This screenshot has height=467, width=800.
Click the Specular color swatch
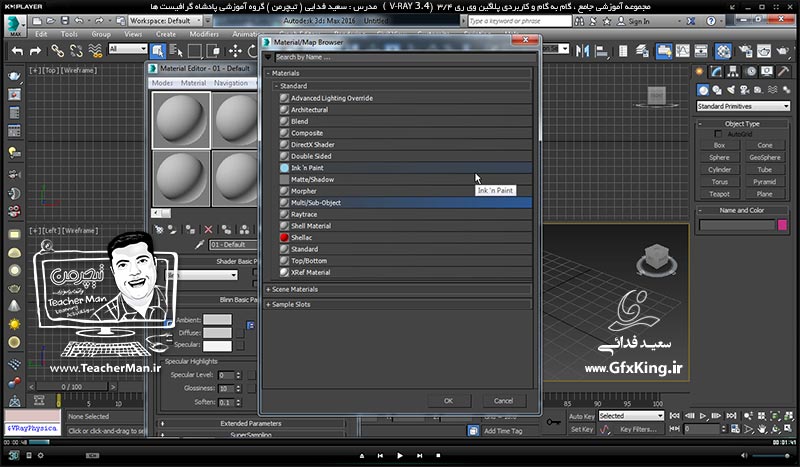tap(217, 346)
